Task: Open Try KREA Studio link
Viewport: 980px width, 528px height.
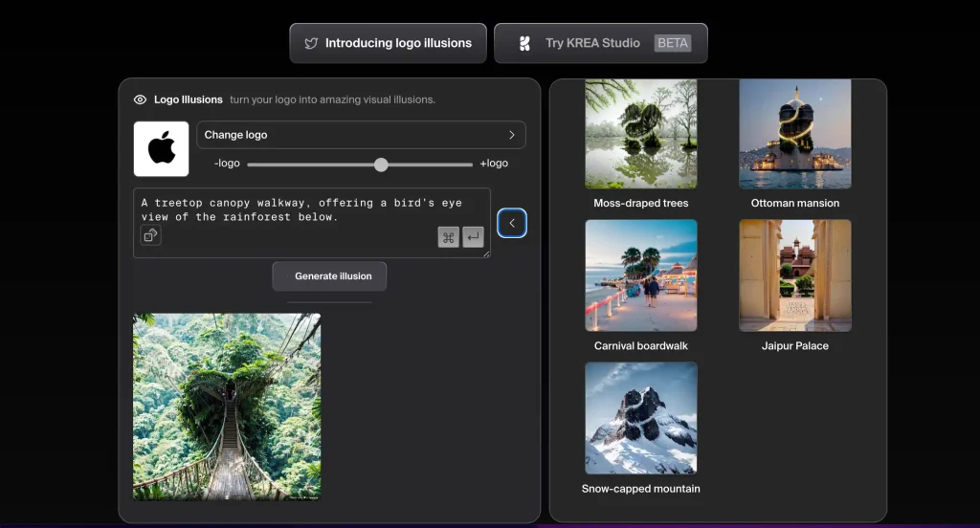Action: pyautogui.click(x=601, y=43)
